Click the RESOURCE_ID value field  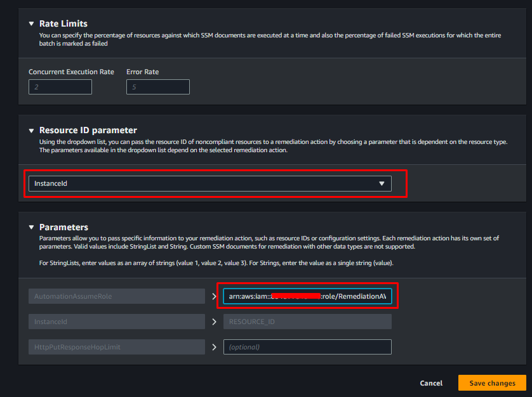[x=307, y=322]
